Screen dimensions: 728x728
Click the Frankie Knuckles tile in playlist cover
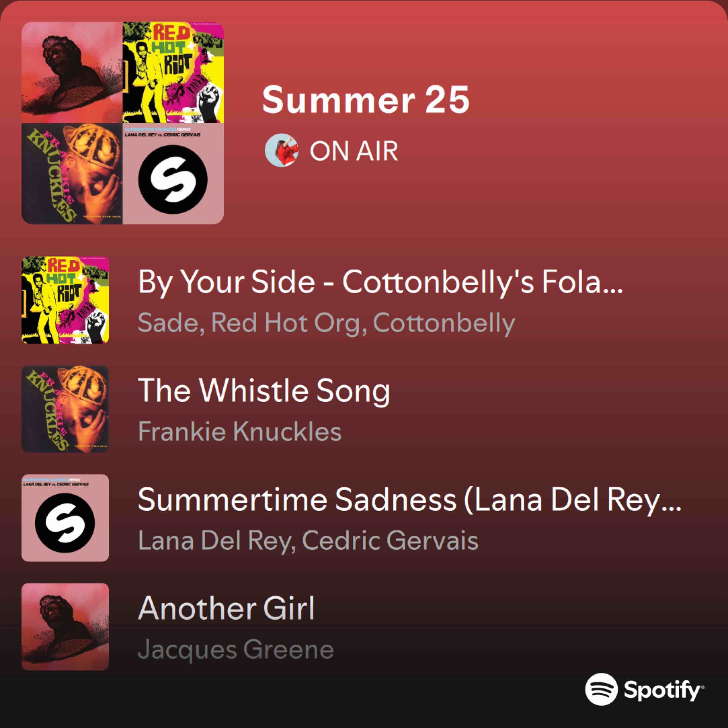click(72, 174)
